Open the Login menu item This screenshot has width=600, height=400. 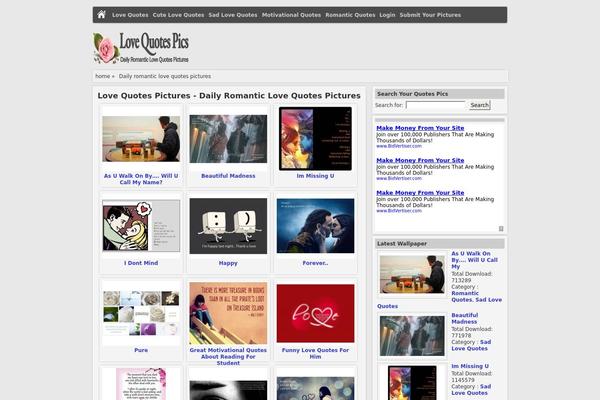pyautogui.click(x=387, y=15)
